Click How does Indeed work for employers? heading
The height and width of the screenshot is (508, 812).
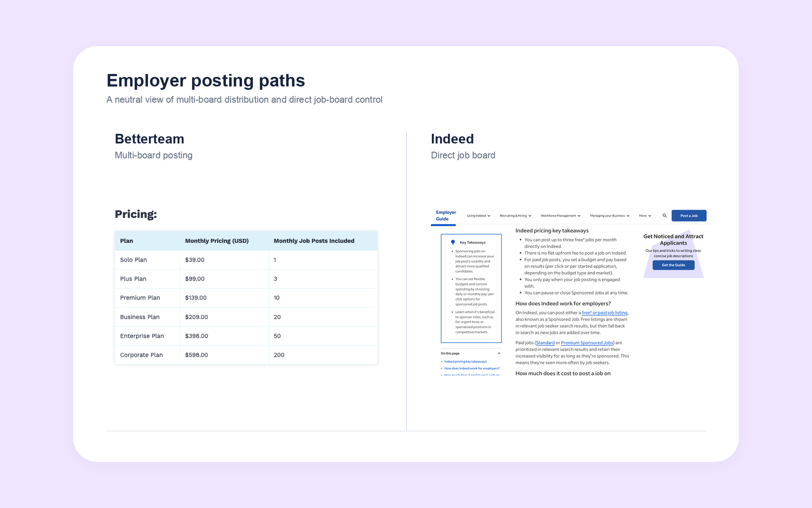563,304
